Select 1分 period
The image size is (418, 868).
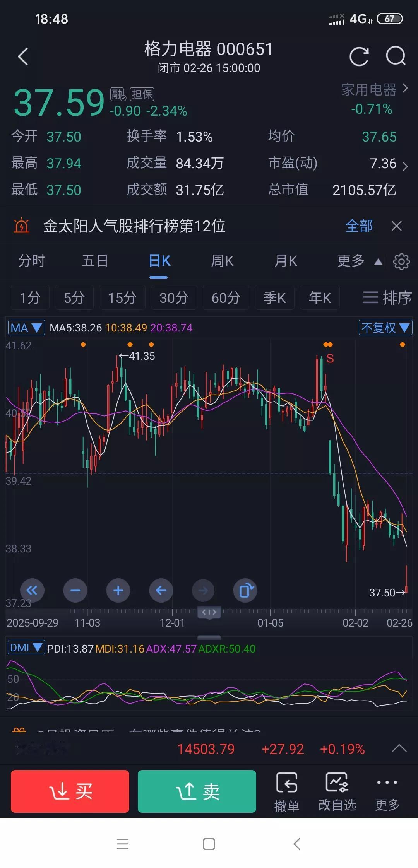pyautogui.click(x=30, y=297)
